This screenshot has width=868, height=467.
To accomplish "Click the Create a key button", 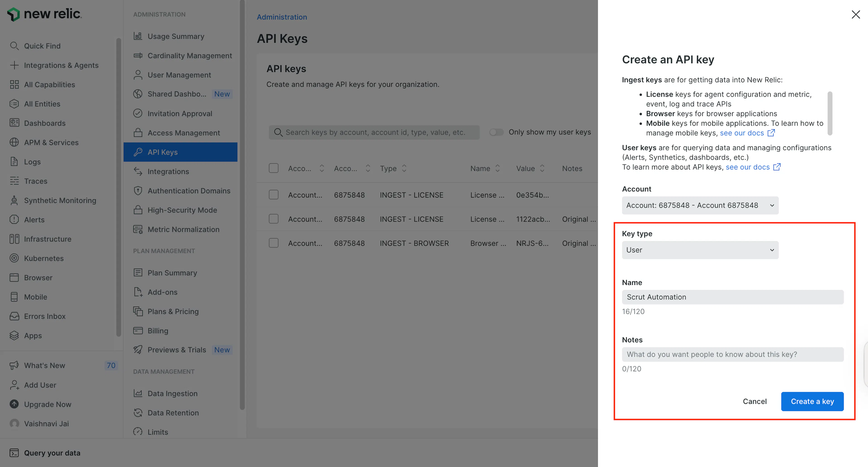I will pos(812,401).
